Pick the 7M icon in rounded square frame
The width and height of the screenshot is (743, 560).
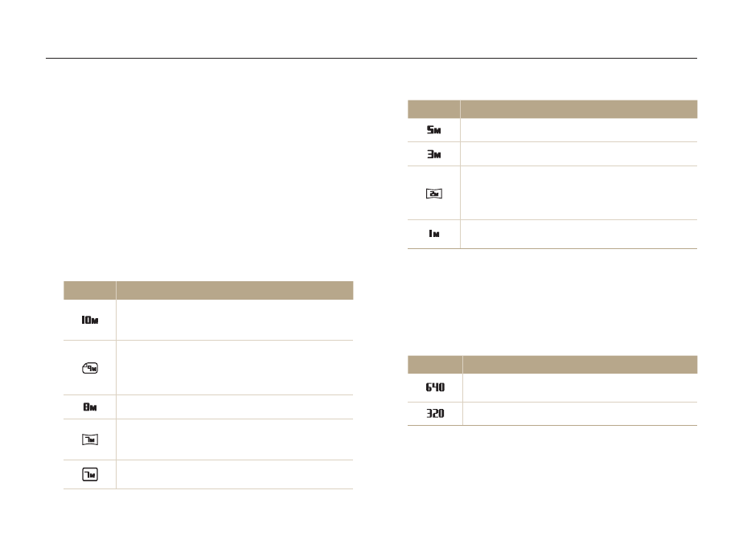89,474
